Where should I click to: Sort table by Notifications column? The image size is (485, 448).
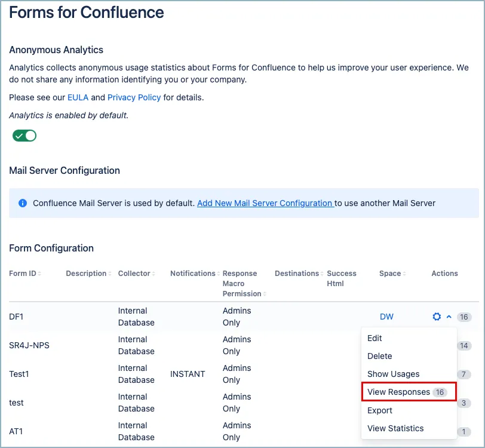pos(195,274)
